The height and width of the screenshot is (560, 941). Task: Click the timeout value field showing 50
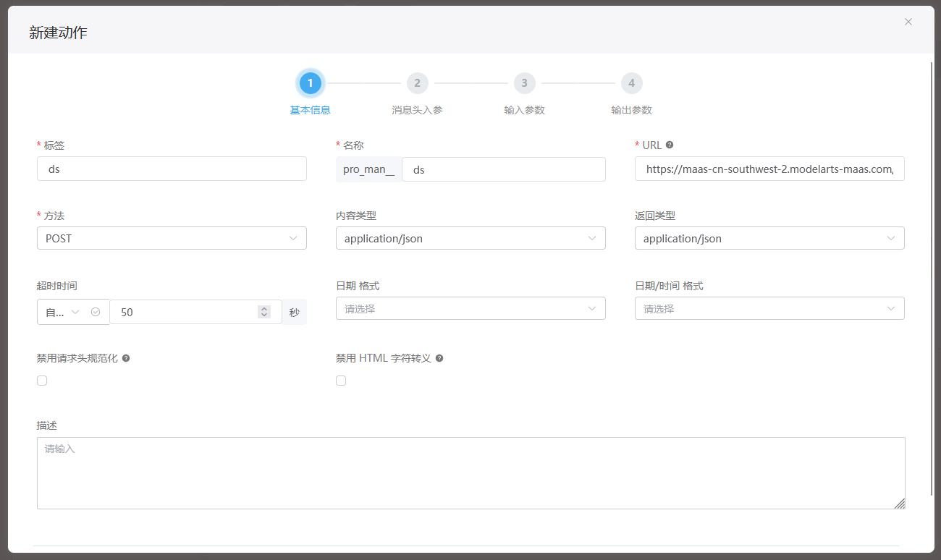tap(195, 312)
